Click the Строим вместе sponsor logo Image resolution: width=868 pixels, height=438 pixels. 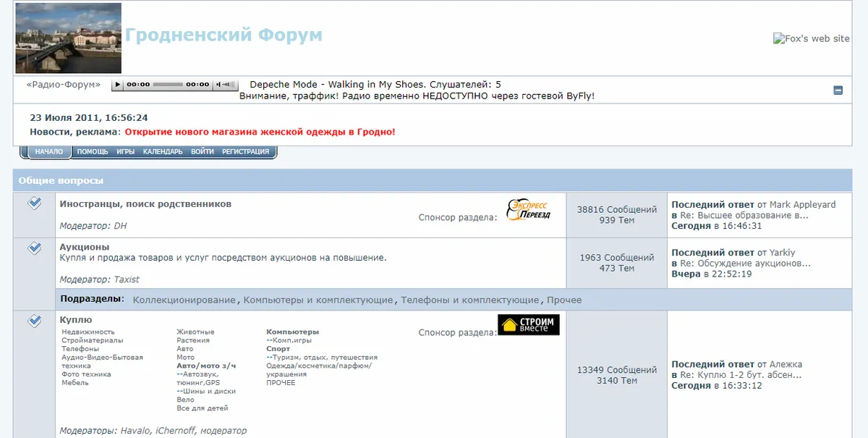tap(528, 324)
